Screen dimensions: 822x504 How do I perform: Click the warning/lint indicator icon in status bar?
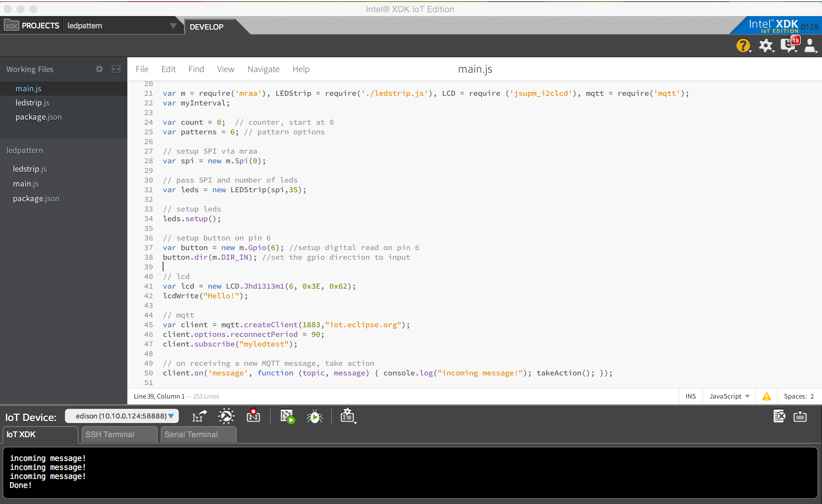pos(765,396)
